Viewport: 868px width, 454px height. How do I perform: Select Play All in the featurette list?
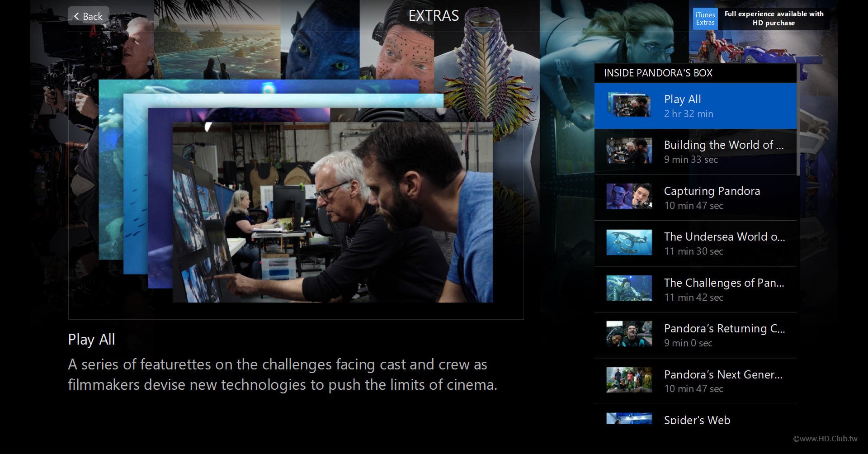coord(695,106)
